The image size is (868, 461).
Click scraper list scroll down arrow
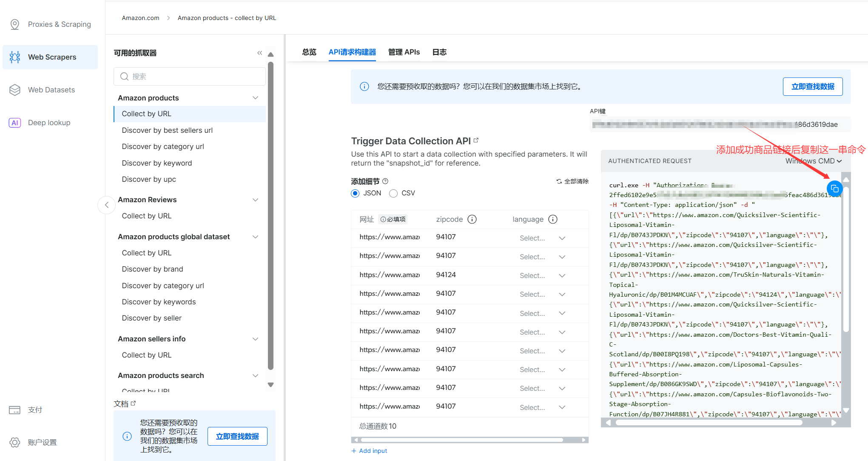(x=270, y=384)
